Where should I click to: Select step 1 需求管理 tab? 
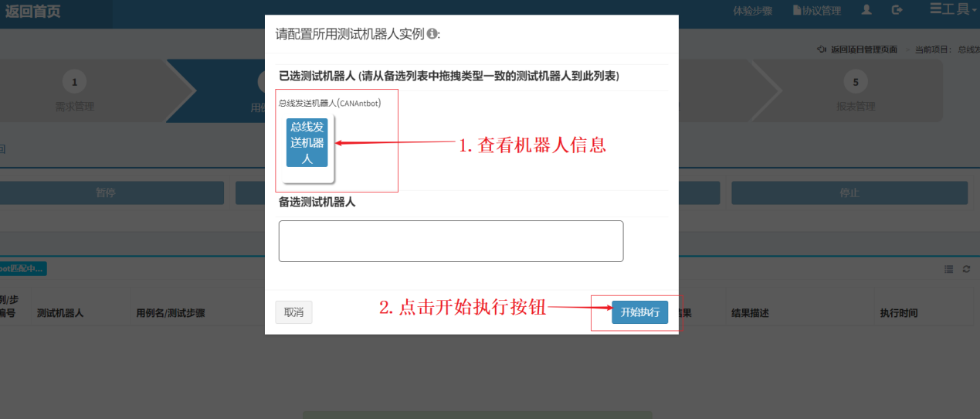coord(75,91)
